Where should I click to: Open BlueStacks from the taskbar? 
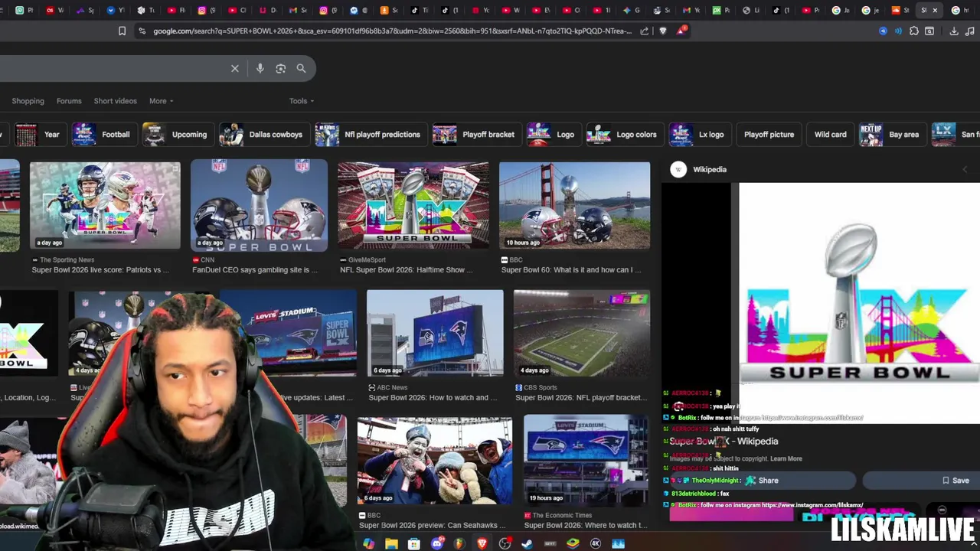click(573, 544)
